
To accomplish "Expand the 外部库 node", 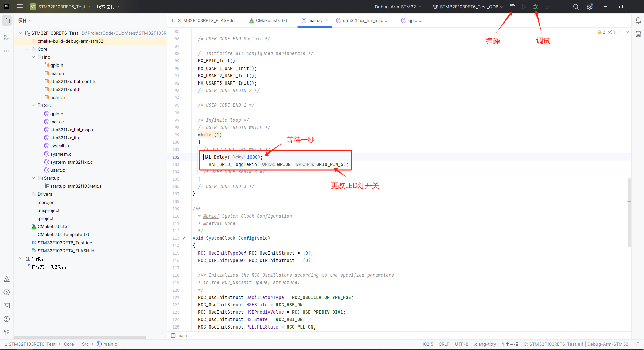I will [x=20, y=259].
